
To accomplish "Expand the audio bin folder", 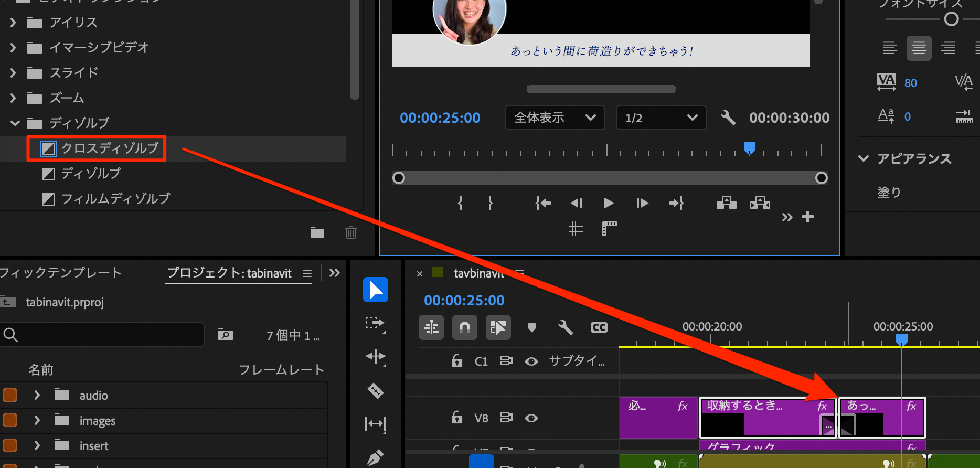I will point(37,395).
